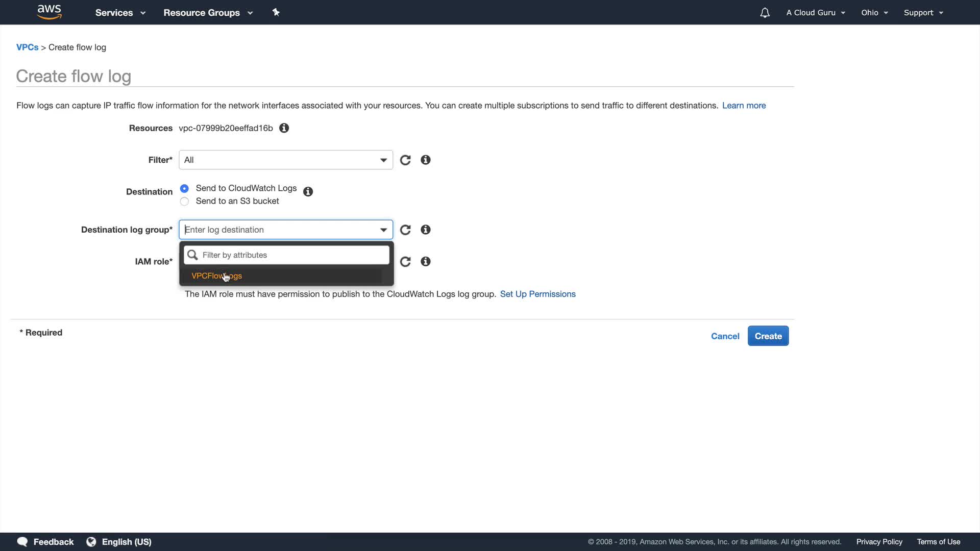The width and height of the screenshot is (980, 551).
Task: Click the AWS logo home icon
Action: (50, 12)
